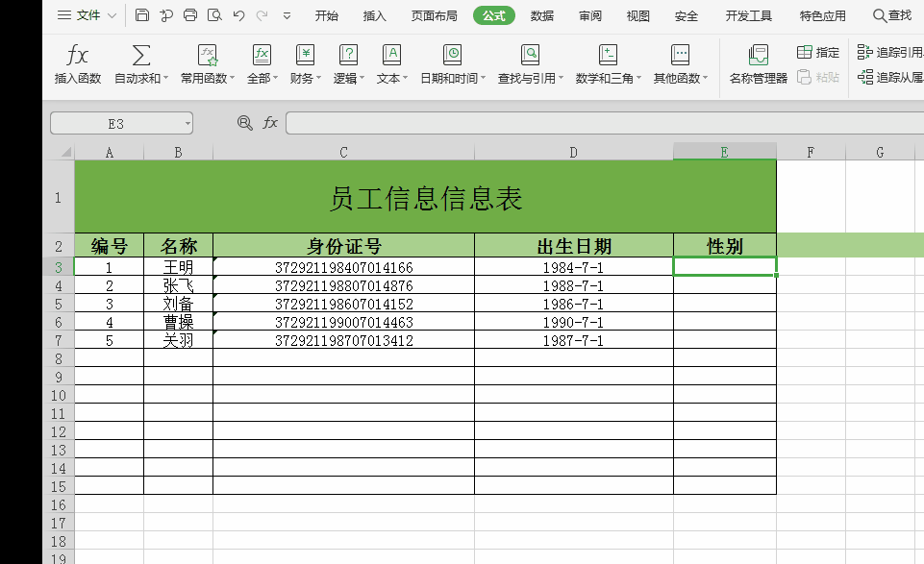Switch to the Security (安全) tab
The width and height of the screenshot is (924, 564).
click(686, 16)
